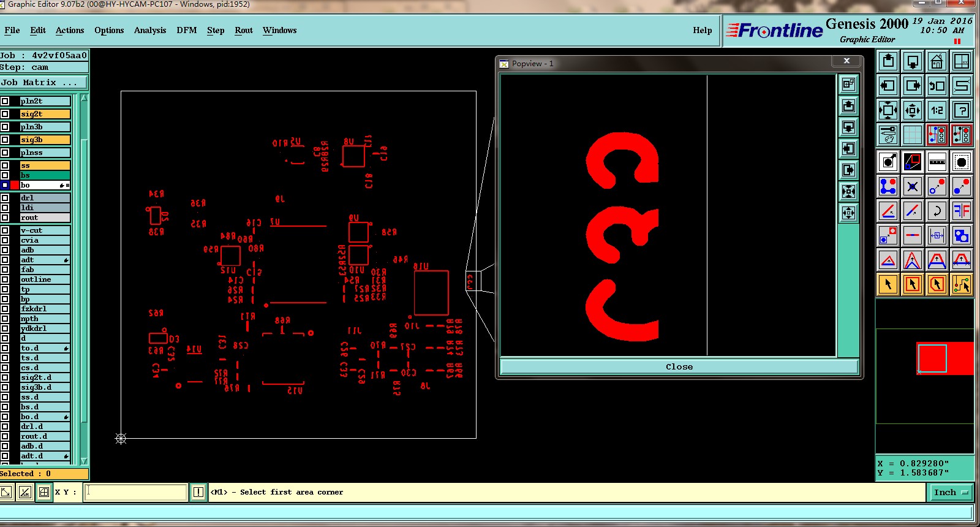
Task: Open the Analysis menu
Action: 150,30
